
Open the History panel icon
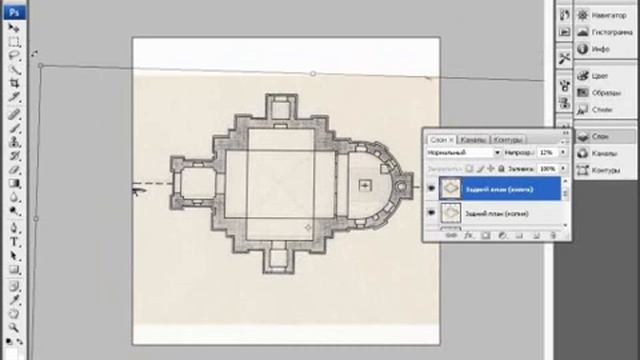pyautogui.click(x=564, y=15)
